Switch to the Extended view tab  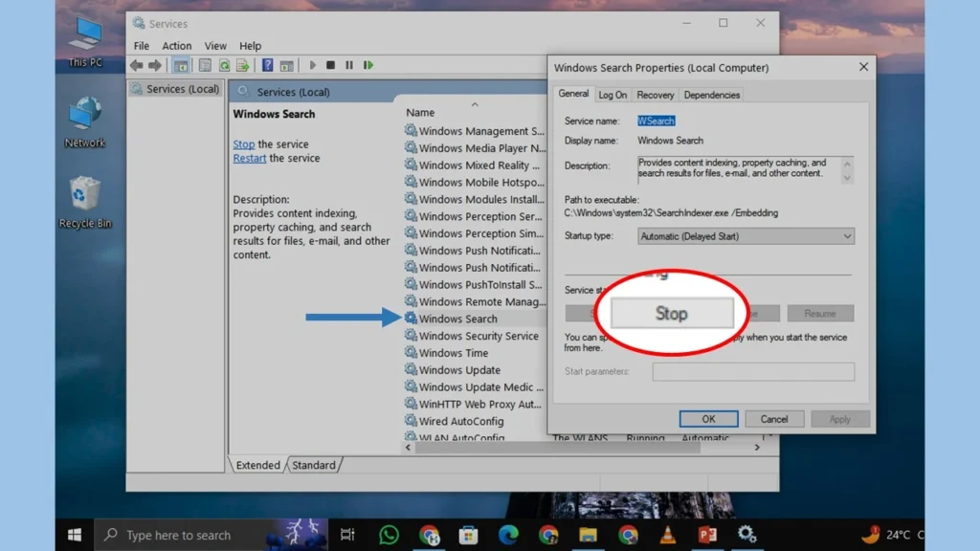coord(257,465)
